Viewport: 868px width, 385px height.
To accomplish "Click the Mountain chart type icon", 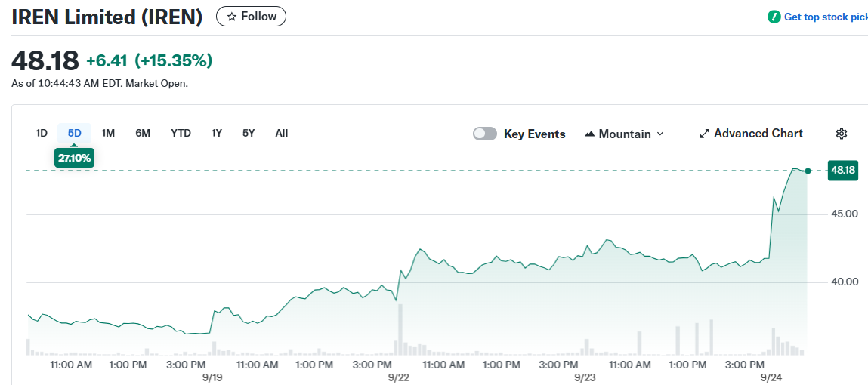I will (x=590, y=134).
